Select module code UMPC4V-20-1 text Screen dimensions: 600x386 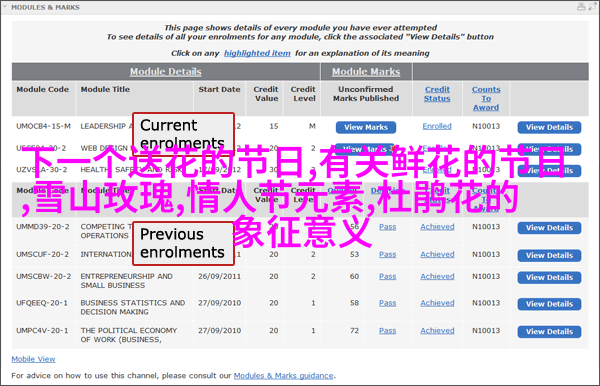42,331
